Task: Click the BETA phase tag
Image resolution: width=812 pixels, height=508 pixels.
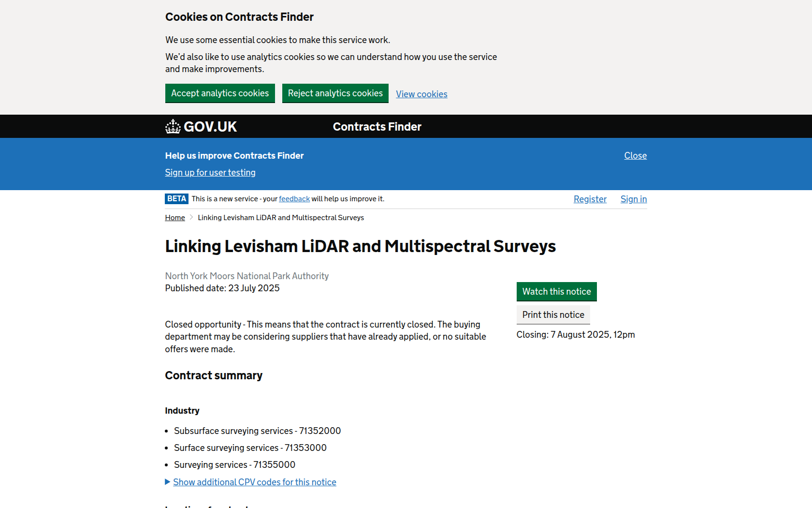Action: tap(176, 198)
